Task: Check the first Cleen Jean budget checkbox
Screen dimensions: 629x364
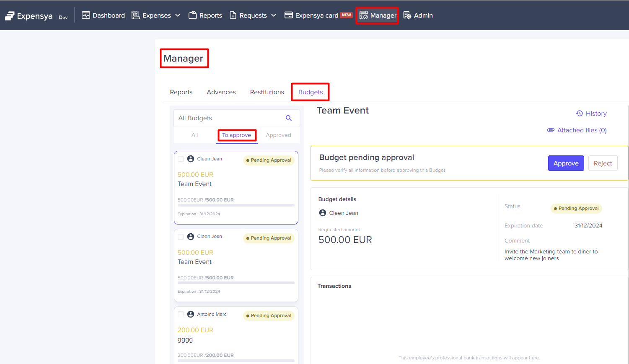Action: coord(181,159)
